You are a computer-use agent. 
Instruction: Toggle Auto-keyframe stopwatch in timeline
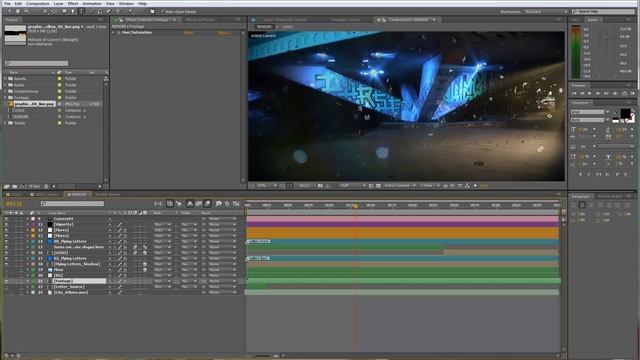pos(227,203)
